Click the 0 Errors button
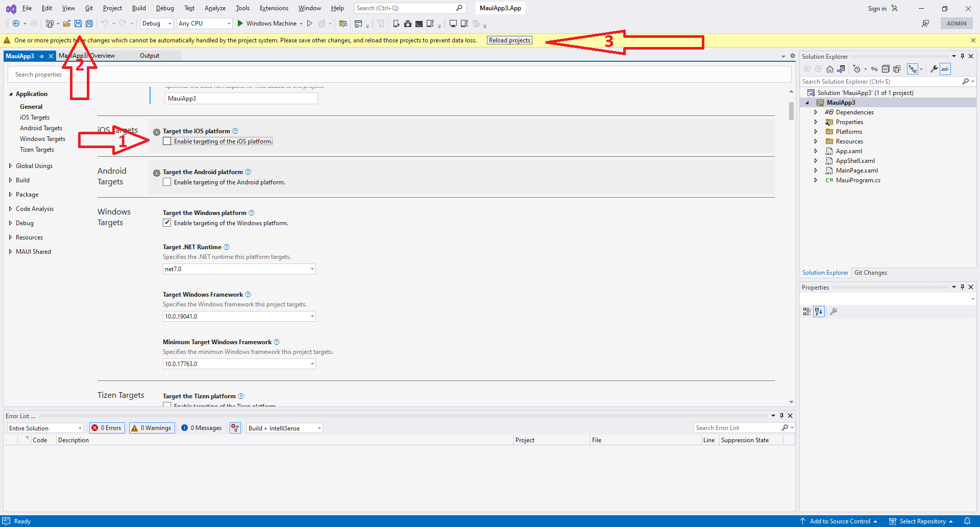The image size is (980, 527). (x=107, y=428)
